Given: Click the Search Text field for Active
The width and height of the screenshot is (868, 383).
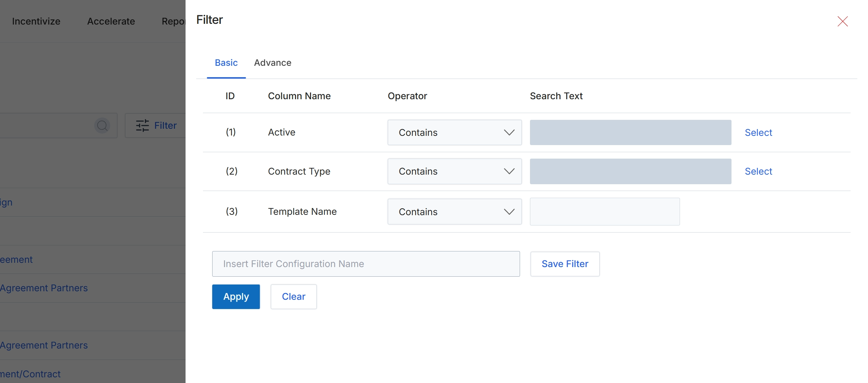Looking at the screenshot, I should tap(631, 132).
